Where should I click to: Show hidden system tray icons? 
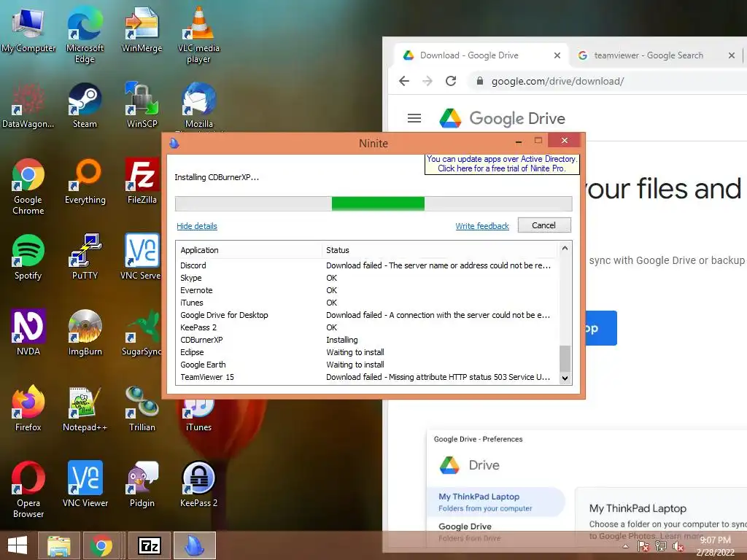click(x=625, y=546)
